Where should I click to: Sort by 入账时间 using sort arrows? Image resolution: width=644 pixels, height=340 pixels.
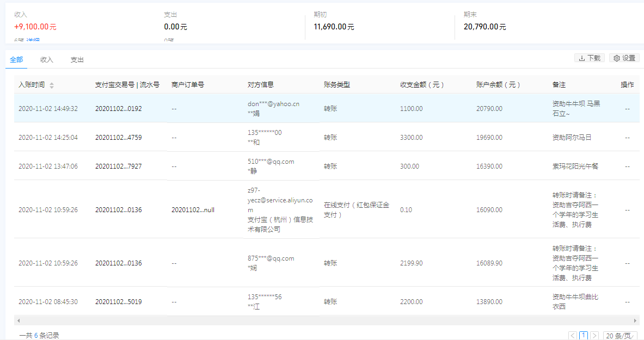click(52, 85)
